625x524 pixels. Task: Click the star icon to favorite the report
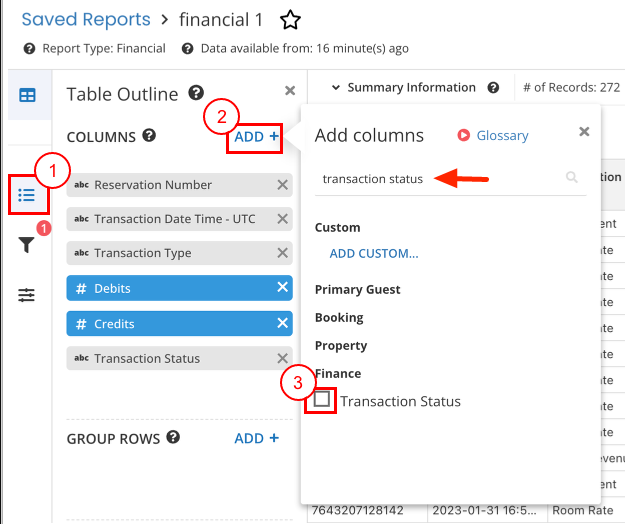[289, 19]
